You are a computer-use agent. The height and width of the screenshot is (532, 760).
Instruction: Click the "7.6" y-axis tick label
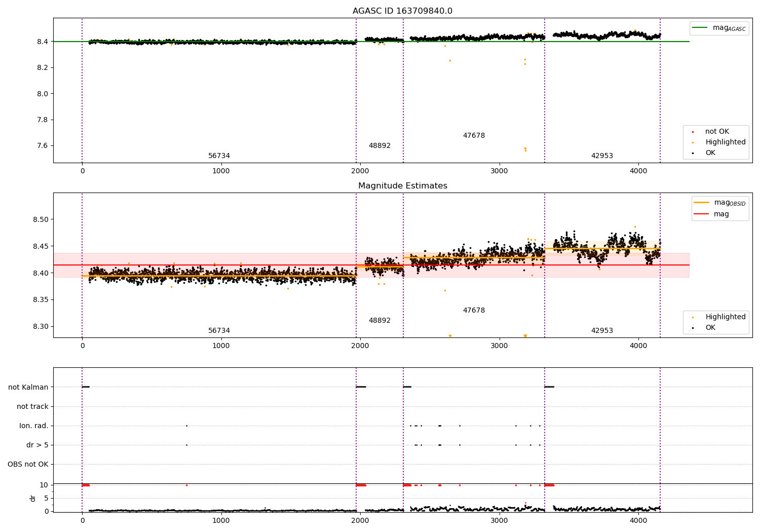click(43, 146)
